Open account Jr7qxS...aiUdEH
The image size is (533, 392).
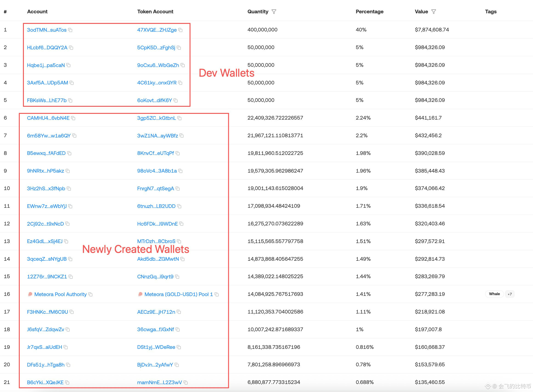coord(44,347)
